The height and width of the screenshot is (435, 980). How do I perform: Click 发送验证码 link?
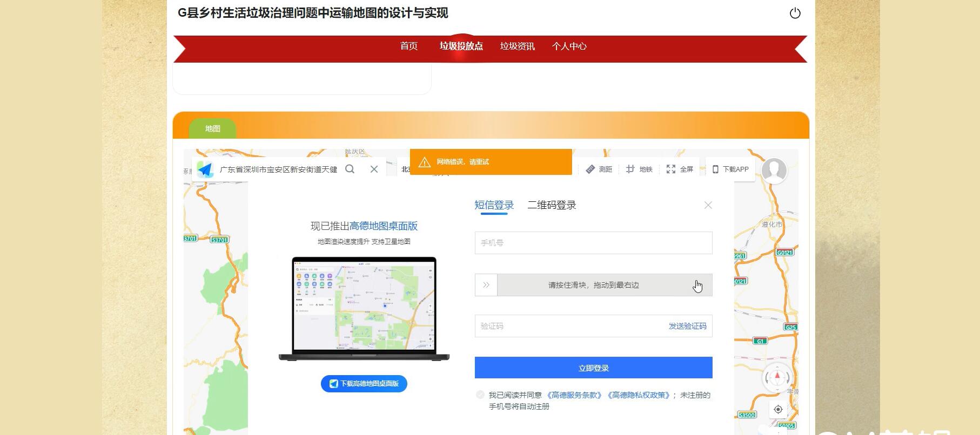click(x=687, y=326)
